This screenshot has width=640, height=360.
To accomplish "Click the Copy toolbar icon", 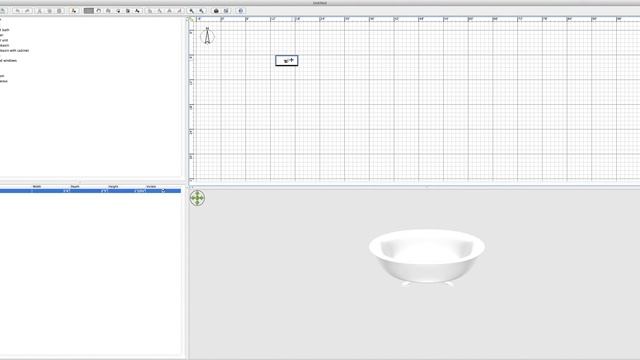I will tap(49, 11).
